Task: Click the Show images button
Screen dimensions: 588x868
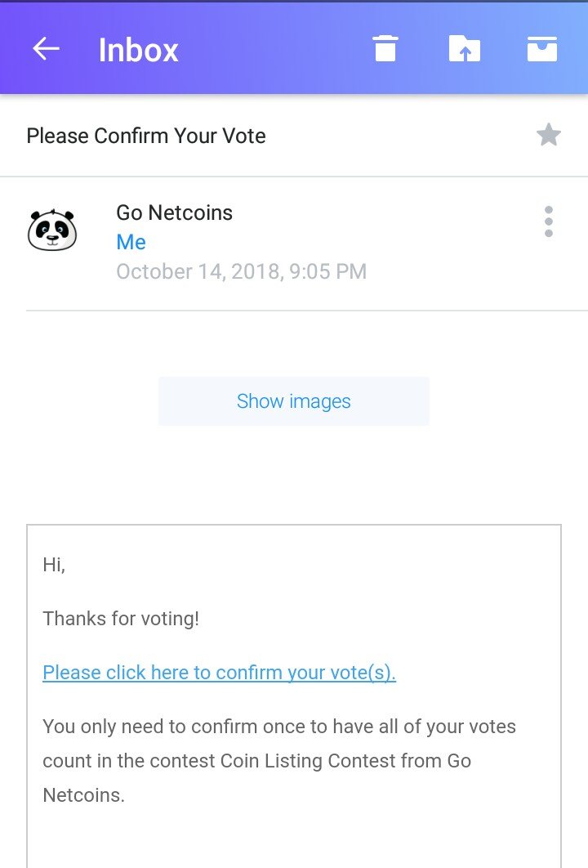Action: click(x=294, y=401)
